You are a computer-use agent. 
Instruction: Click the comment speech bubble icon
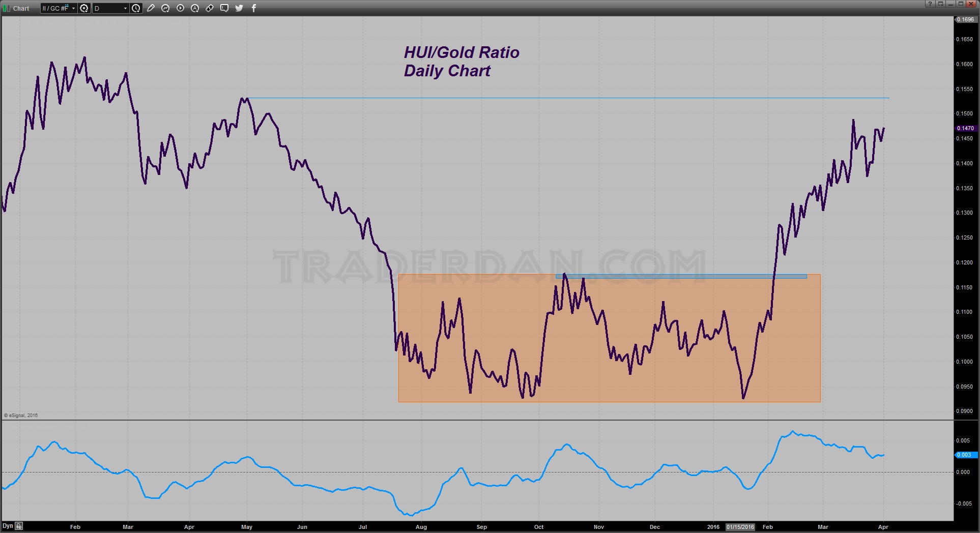point(224,8)
